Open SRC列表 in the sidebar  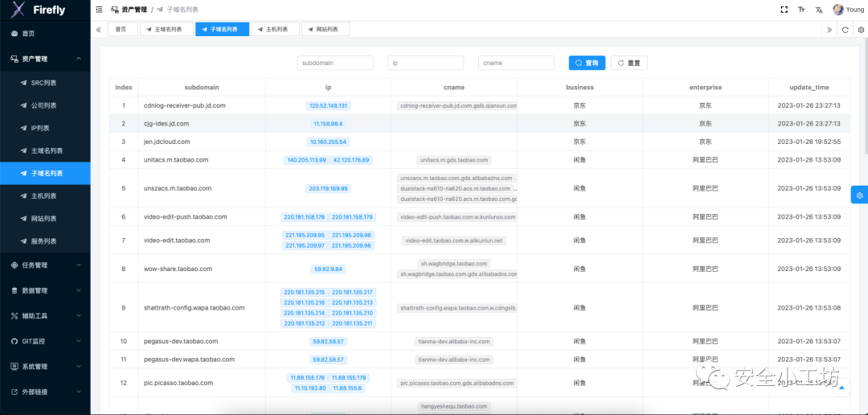(45, 83)
